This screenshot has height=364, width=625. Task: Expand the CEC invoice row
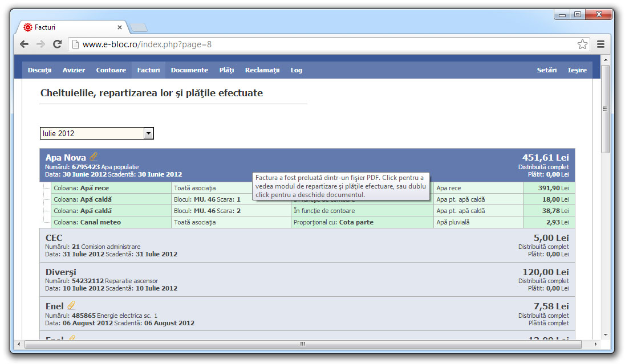(x=307, y=246)
